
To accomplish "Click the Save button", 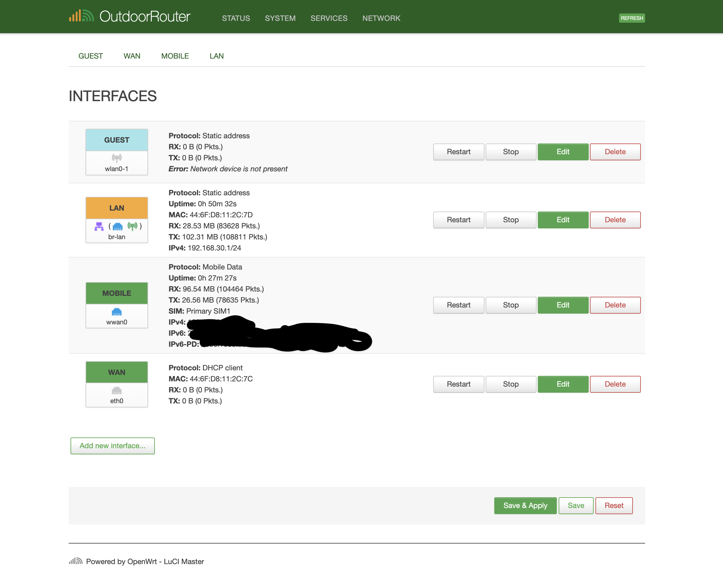I will point(576,506).
